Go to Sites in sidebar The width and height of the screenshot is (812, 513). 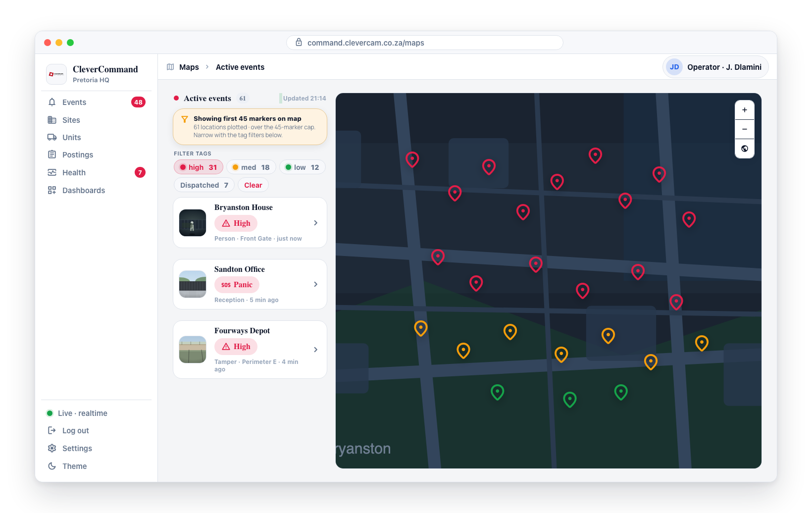[x=96, y=120]
